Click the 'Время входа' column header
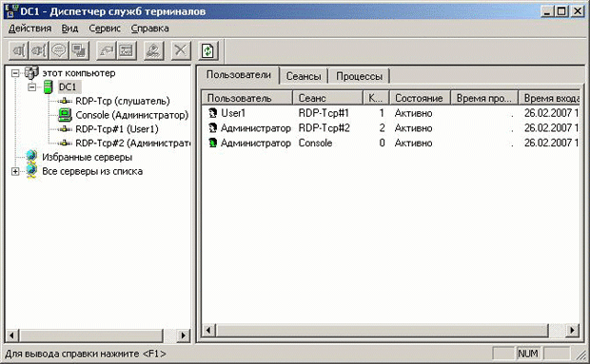Viewport: 590px width, 364px height. click(550, 98)
